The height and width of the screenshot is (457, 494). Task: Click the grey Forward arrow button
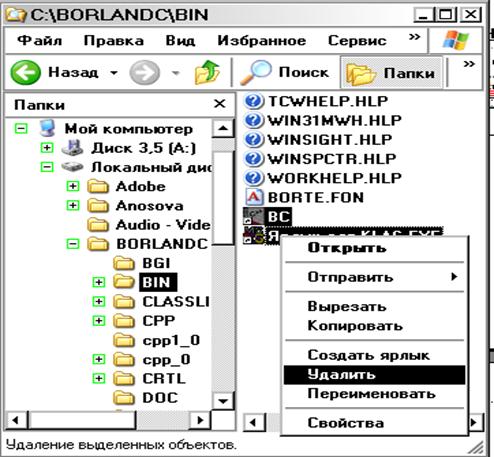144,72
